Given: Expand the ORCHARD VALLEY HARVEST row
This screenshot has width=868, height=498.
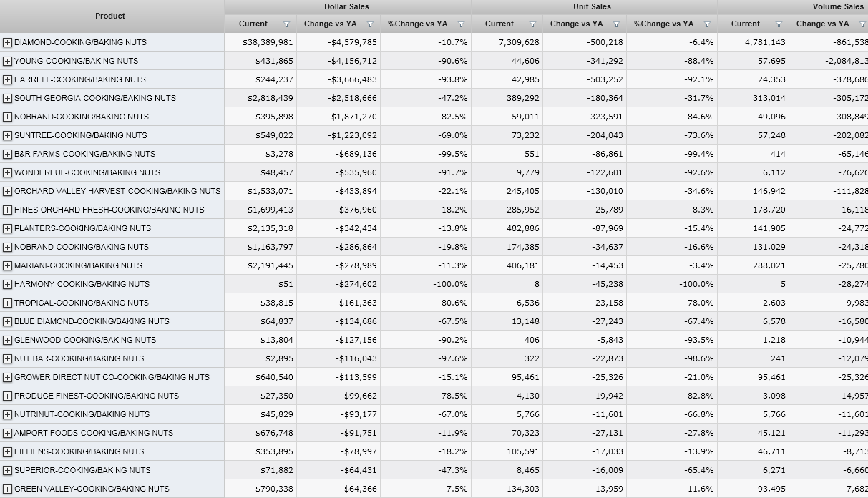Looking at the screenshot, I should (x=7, y=191).
